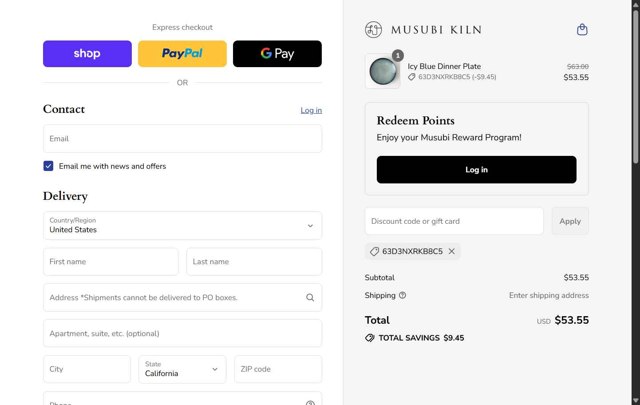This screenshot has width=640, height=405.
Task: Click the Redeem Points heading
Action: [416, 120]
